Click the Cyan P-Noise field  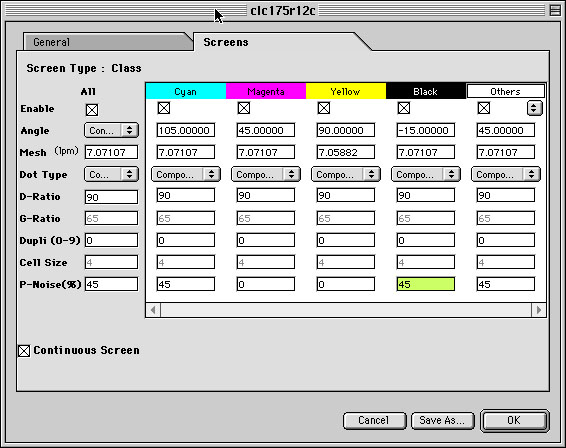(186, 284)
